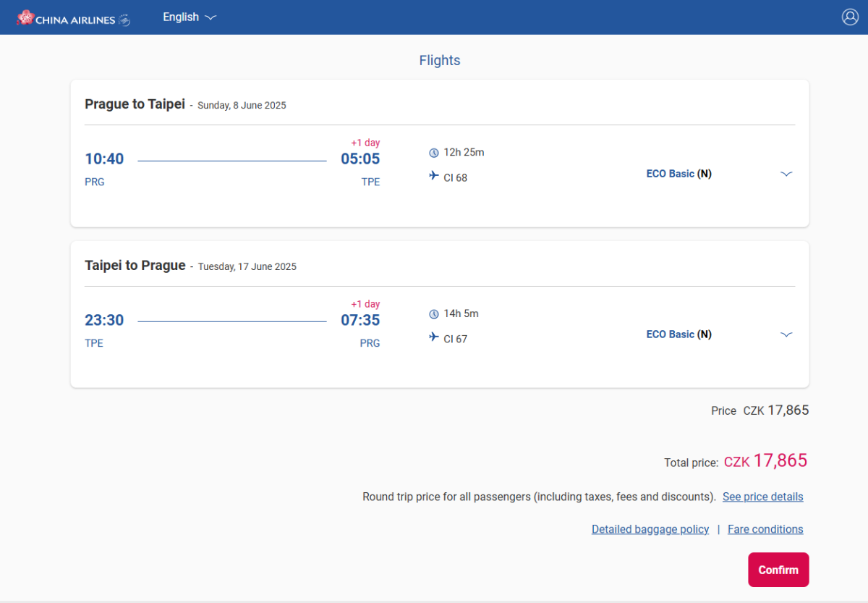Click flight number CI 67

456,339
